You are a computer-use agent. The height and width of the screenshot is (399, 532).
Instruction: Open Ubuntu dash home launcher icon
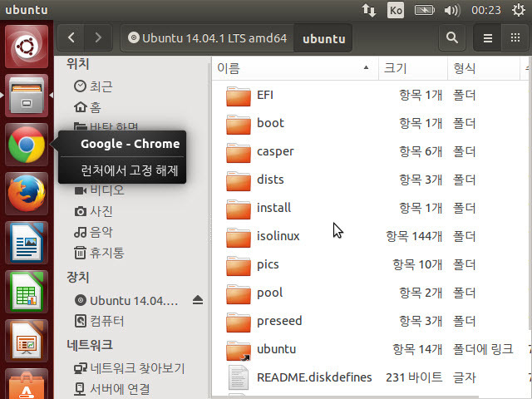coord(27,47)
